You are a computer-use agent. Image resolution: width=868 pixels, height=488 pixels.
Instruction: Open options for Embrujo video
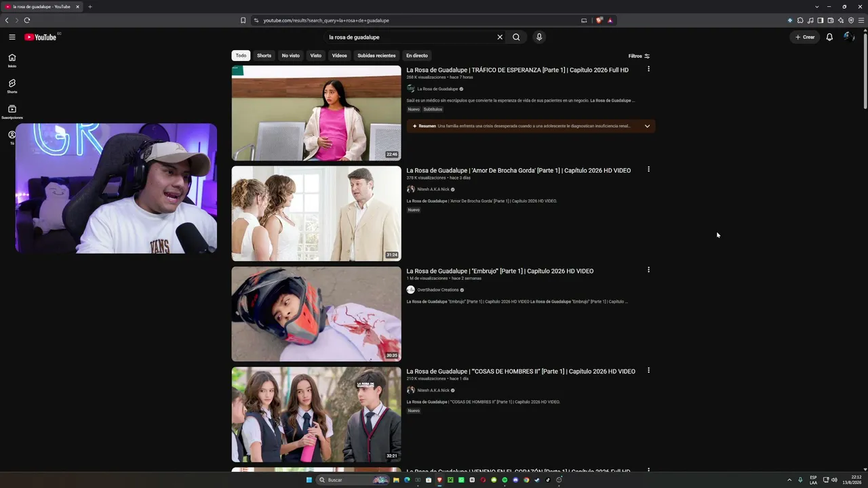[648, 270]
